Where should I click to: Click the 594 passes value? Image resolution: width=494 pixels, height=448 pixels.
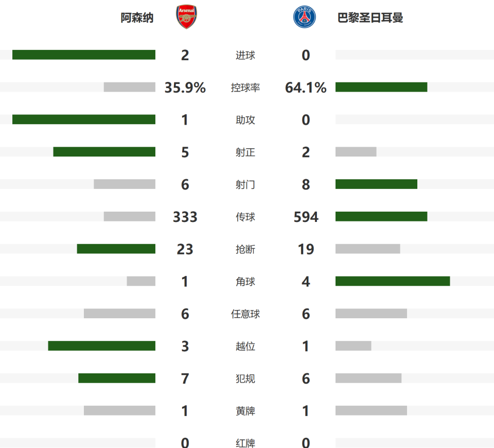click(x=306, y=217)
